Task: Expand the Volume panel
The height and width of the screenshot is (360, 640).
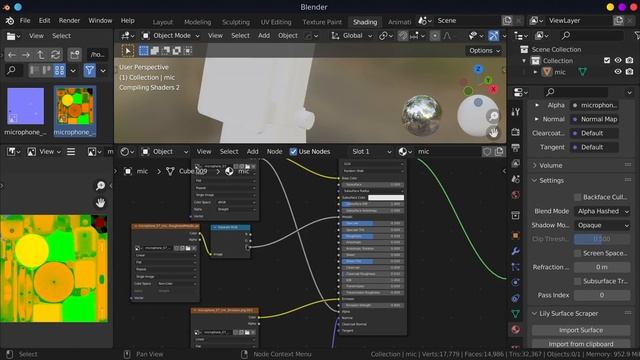Action: tap(551, 165)
